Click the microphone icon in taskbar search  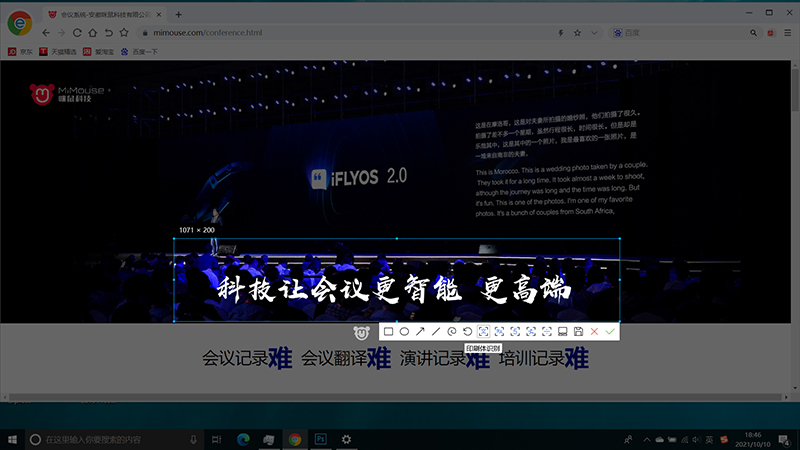[193, 439]
